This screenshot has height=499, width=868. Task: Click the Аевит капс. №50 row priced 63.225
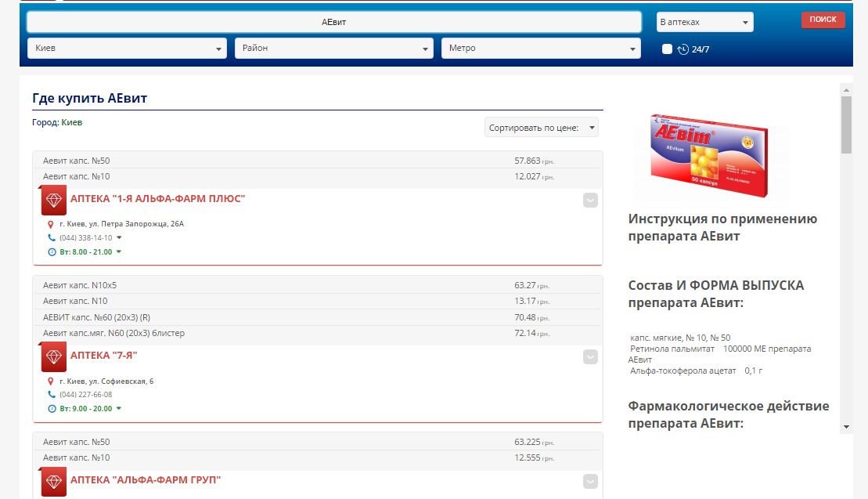pos(318,442)
